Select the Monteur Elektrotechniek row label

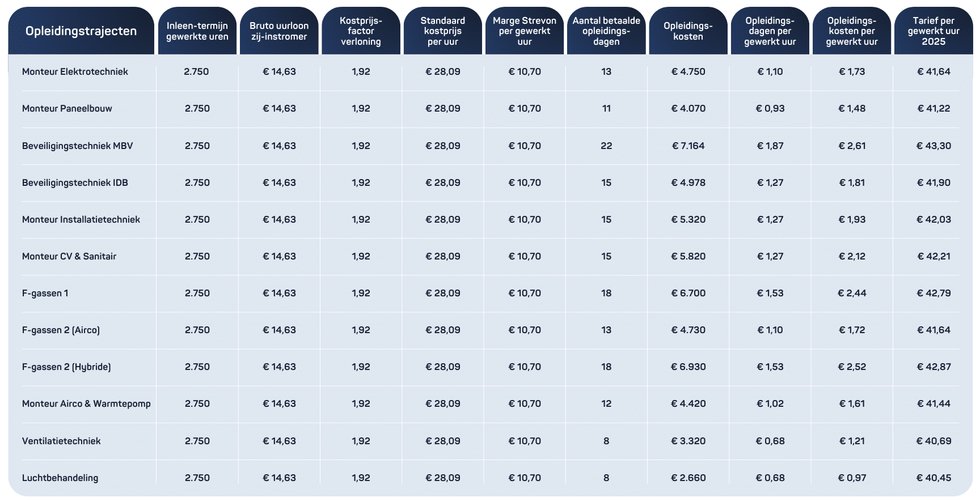click(x=75, y=72)
